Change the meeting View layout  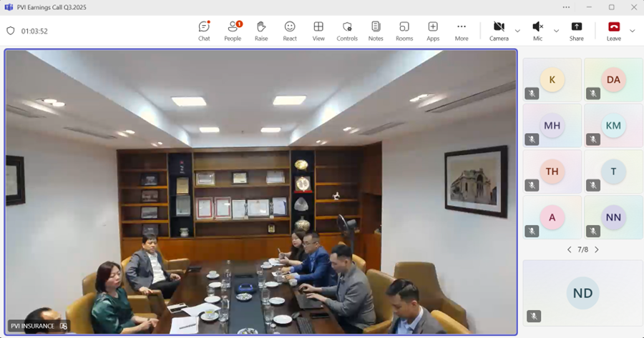[318, 30]
